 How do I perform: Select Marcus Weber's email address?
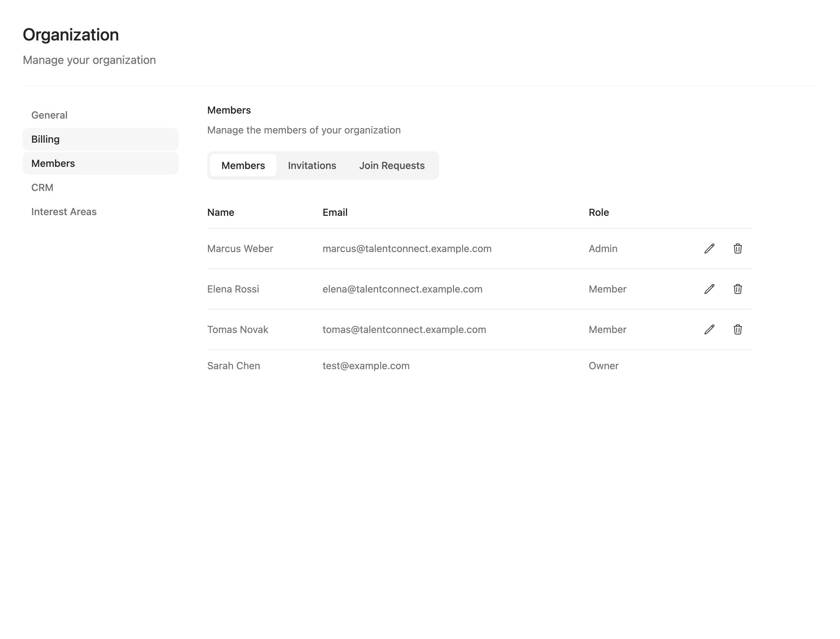(407, 249)
